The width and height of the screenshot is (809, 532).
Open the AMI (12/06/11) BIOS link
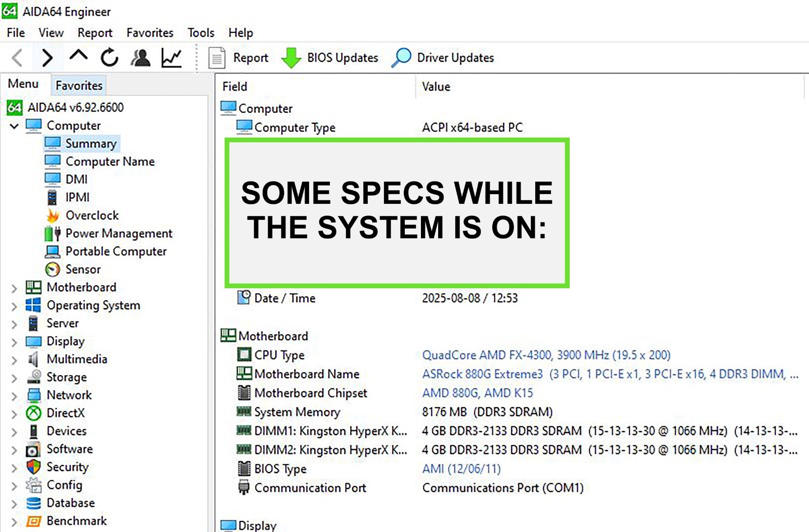coord(461,469)
